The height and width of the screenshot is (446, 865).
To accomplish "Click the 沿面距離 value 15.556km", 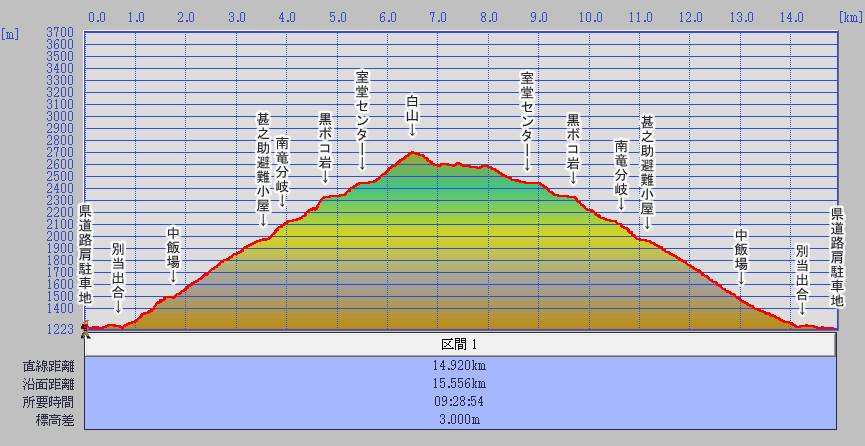I will click(x=460, y=383).
